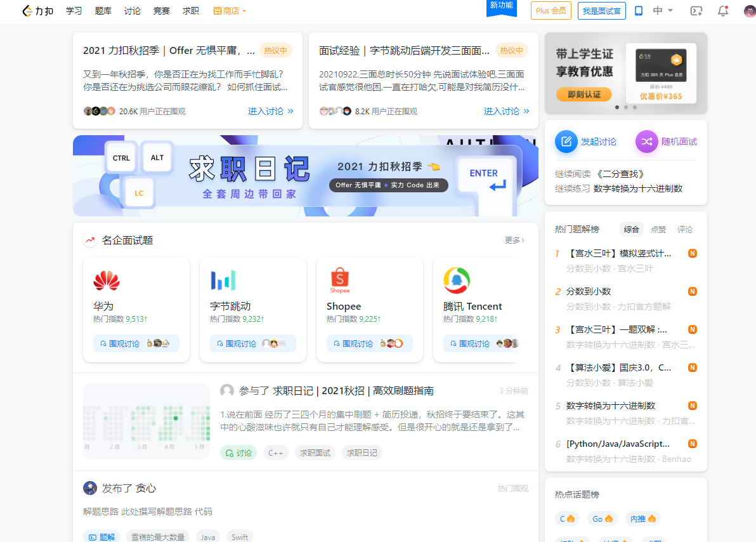The height and width of the screenshot is (542, 756).
Task: Open the user avatar menu
Action: coord(750,11)
